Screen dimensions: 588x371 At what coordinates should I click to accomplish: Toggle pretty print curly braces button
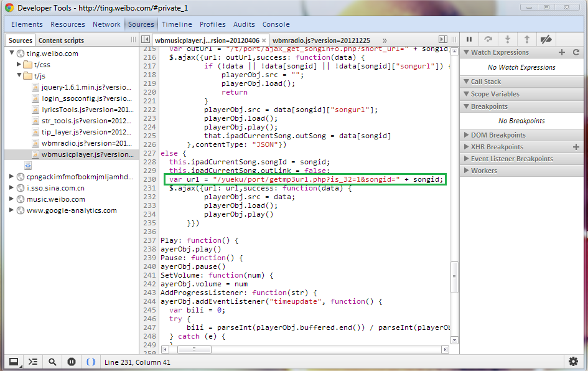[x=91, y=362]
